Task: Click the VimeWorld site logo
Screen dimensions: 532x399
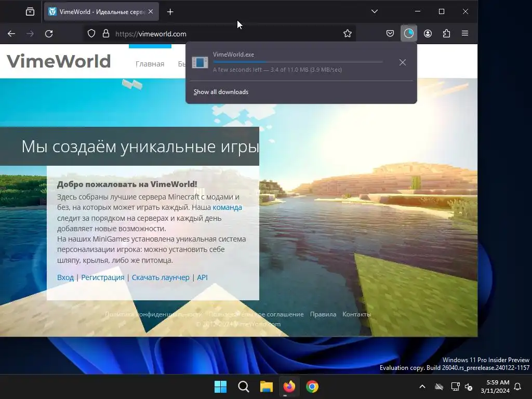Action: [x=59, y=61]
